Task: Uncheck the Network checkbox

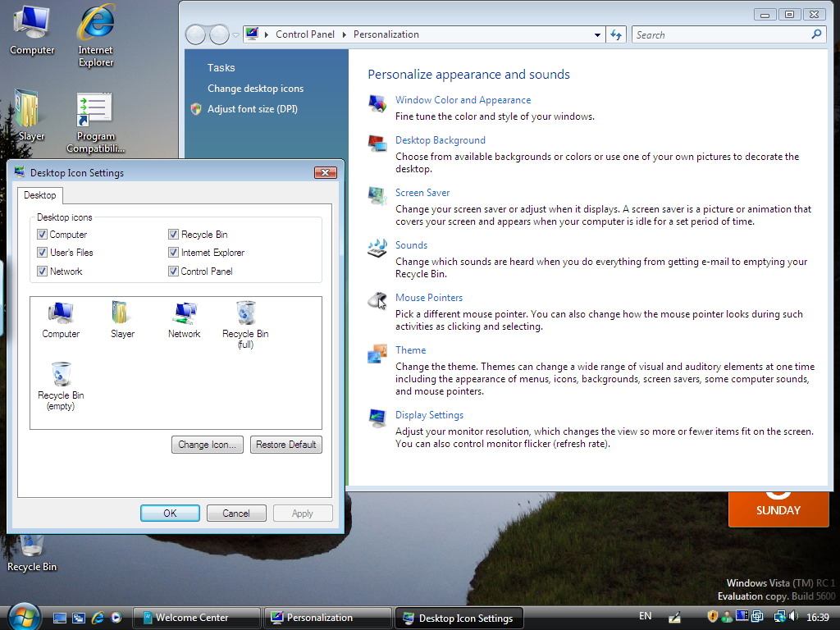Action: point(42,271)
